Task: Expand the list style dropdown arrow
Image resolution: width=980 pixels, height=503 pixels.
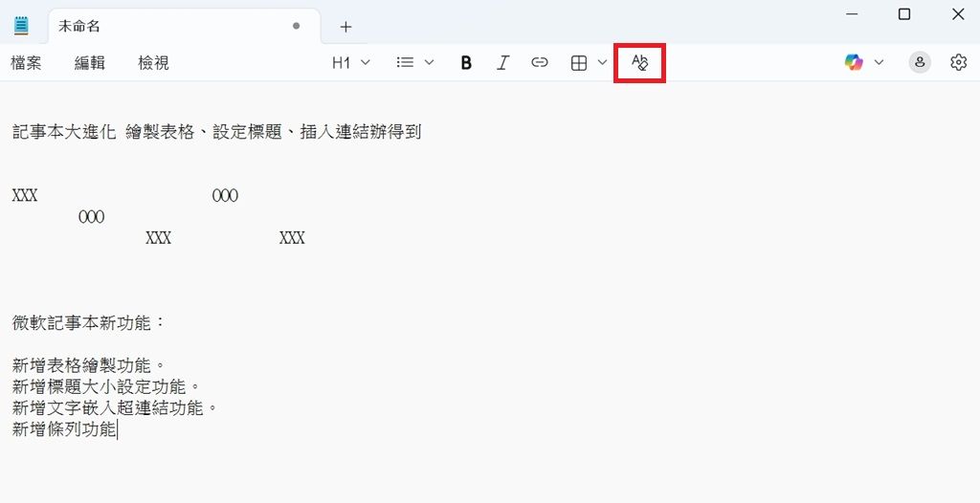Action: pyautogui.click(x=430, y=62)
